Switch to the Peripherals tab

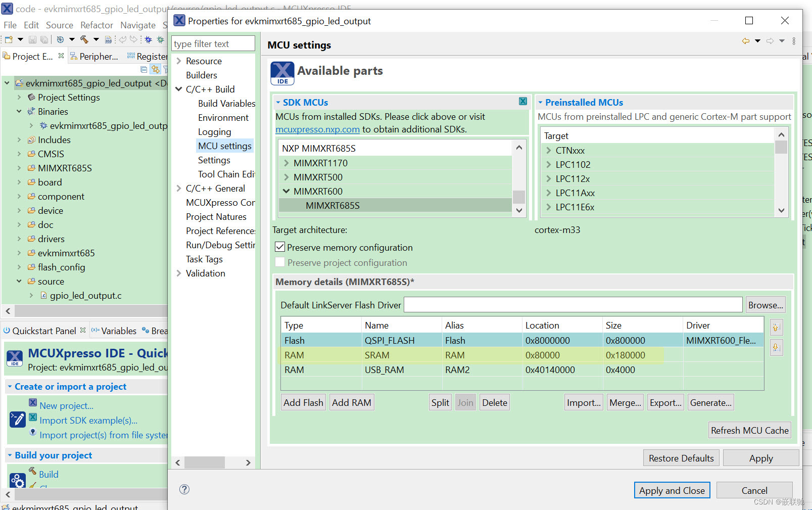tap(94, 56)
